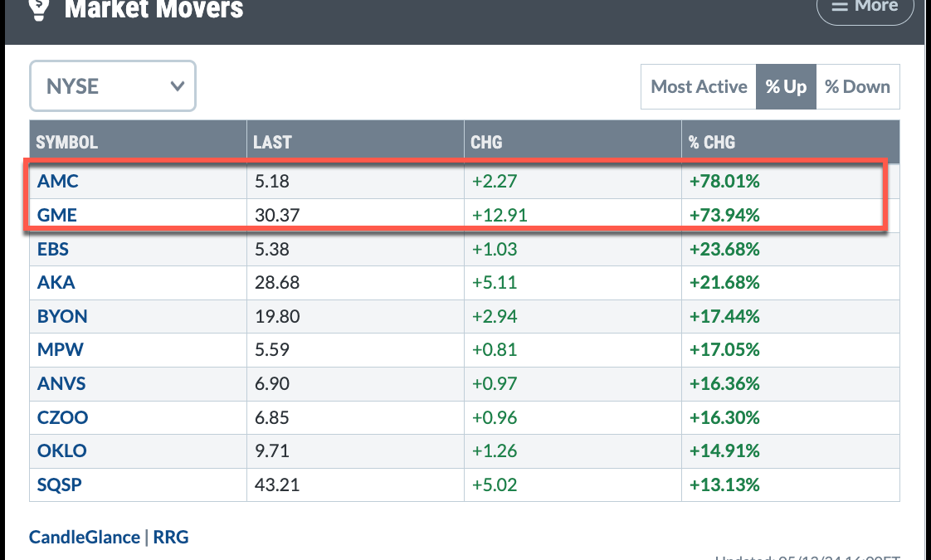
Task: Click SQSP percent change +13.13%
Action: [x=724, y=485]
